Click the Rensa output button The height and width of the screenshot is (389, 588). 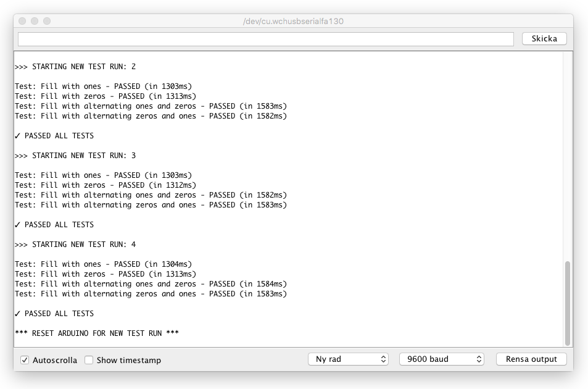coord(531,359)
